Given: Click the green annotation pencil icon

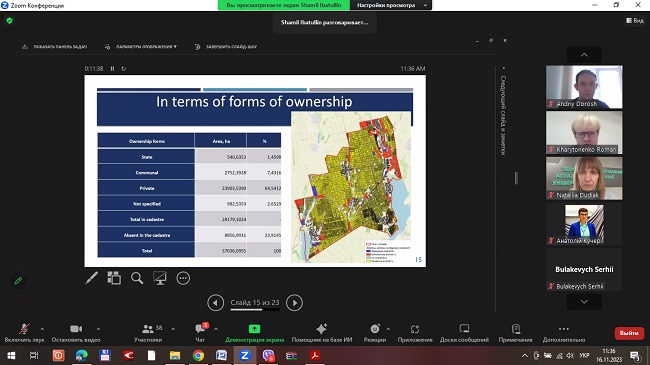Looking at the screenshot, I should coord(18,281).
